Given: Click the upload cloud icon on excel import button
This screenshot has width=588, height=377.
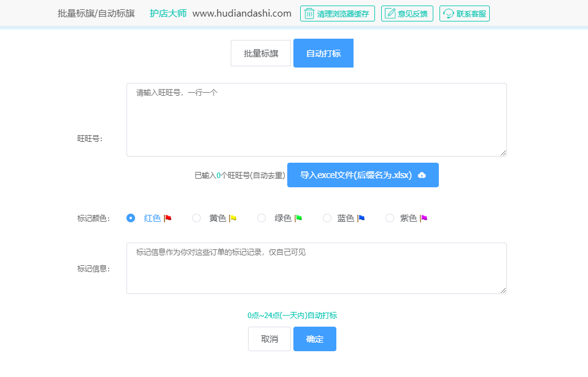Looking at the screenshot, I should tap(422, 175).
